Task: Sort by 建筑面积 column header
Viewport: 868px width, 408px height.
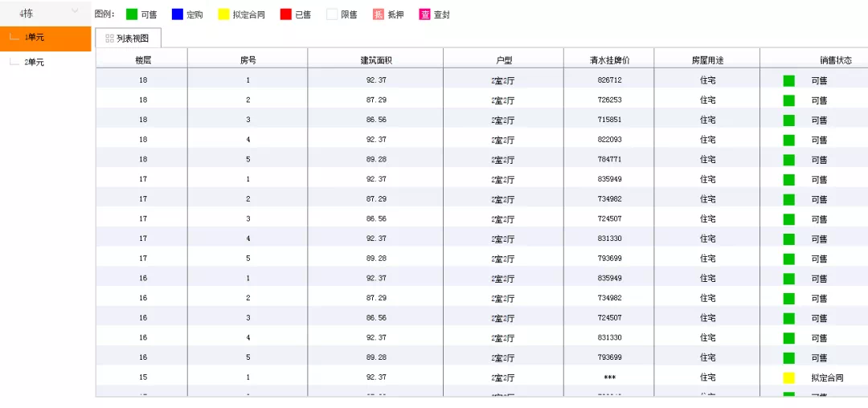Action: pyautogui.click(x=376, y=59)
